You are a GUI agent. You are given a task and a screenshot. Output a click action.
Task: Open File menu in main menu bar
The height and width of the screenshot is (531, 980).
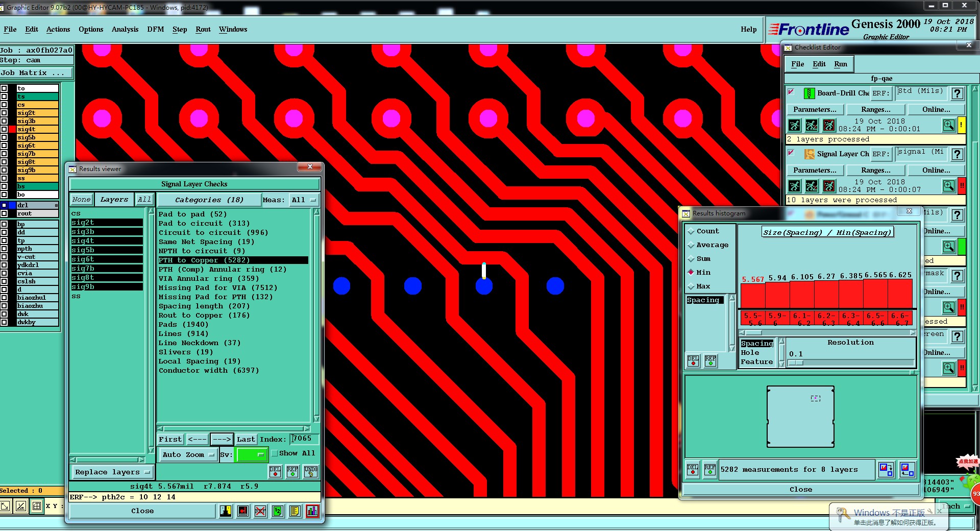tap(10, 29)
